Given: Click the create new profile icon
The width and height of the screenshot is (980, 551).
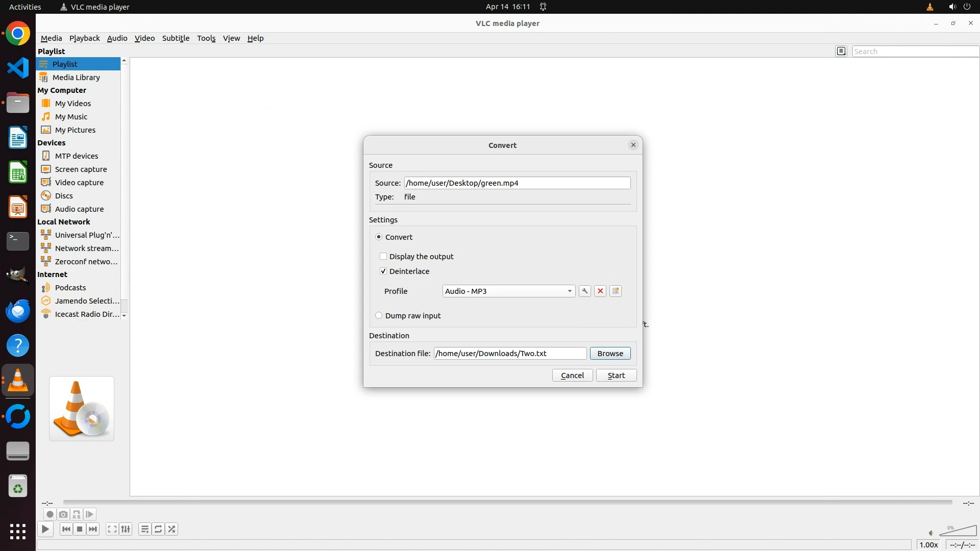Looking at the screenshot, I should (616, 291).
